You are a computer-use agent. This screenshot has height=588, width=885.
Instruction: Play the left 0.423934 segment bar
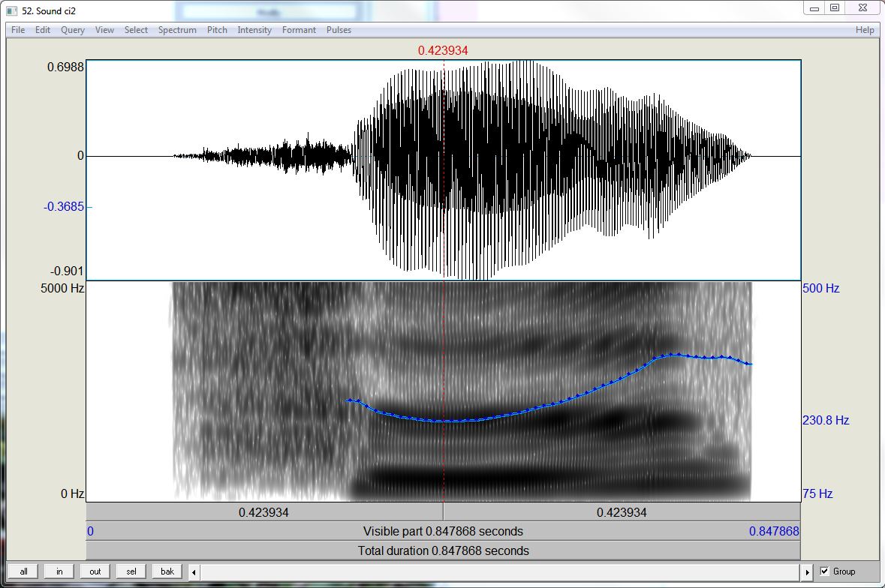click(264, 512)
